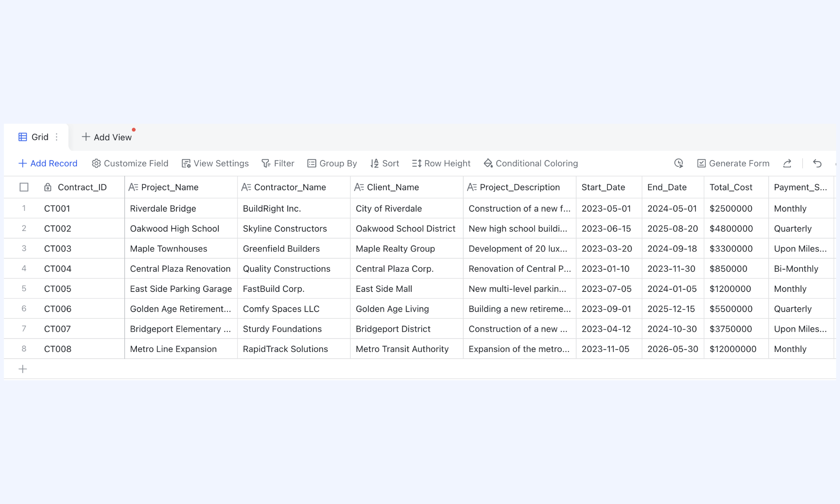Click the Customize Field gear icon

pyautogui.click(x=96, y=163)
